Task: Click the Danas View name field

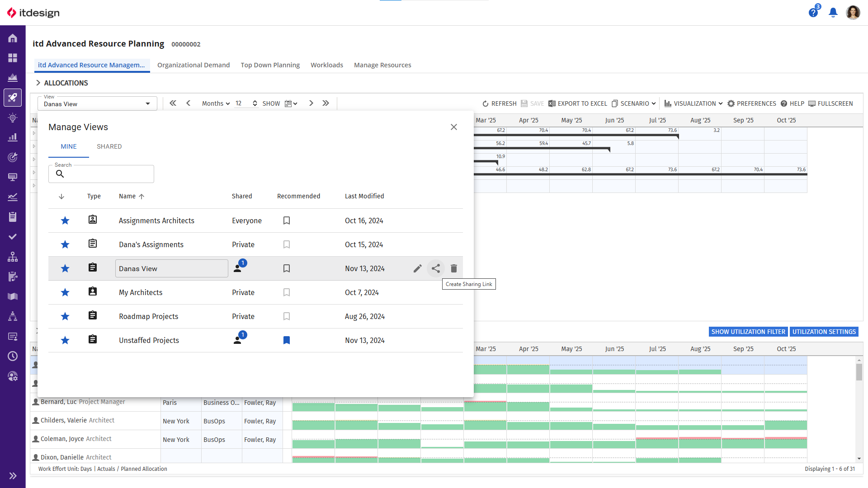Action: pos(172,268)
